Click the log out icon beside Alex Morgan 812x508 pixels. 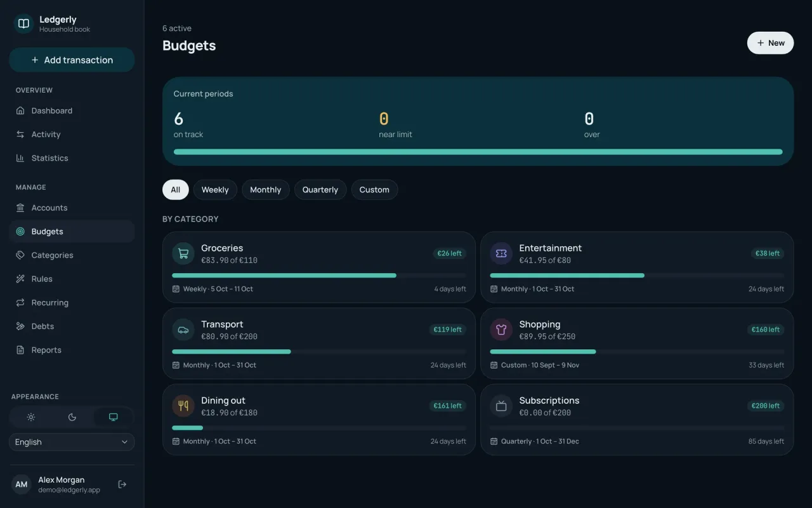pyautogui.click(x=122, y=485)
